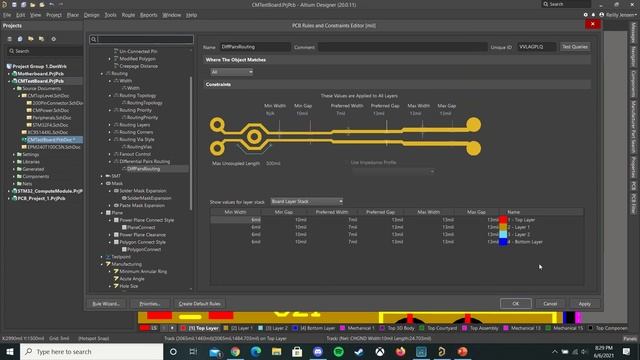640x360 pixels.
Task: Open the impedance profile dropdown
Action: (x=393, y=171)
